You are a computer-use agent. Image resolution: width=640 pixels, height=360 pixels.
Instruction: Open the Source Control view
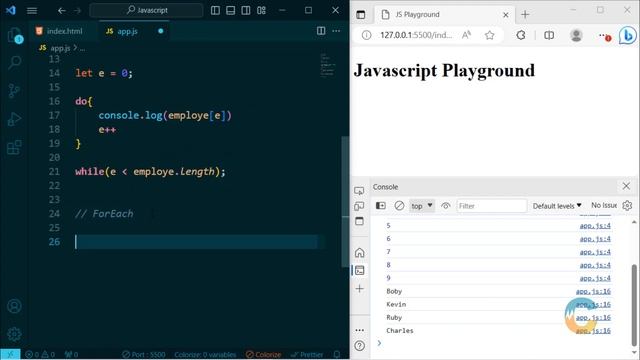pyautogui.click(x=14, y=91)
